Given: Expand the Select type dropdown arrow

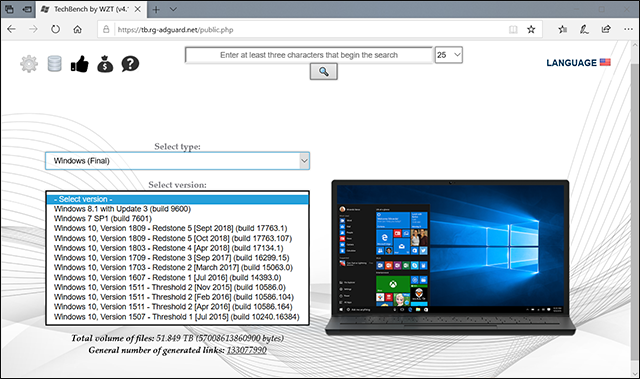Looking at the screenshot, I should [304, 161].
